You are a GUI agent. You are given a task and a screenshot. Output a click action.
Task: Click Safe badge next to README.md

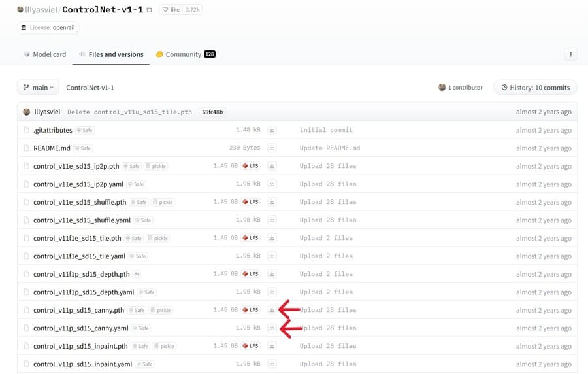click(x=83, y=148)
